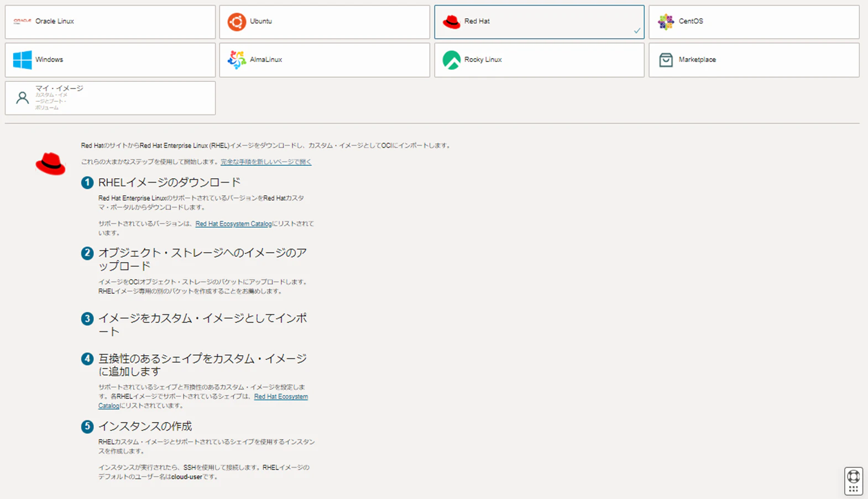Viewport: 868px width, 499px height.
Task: Click the Red Hat fedora icon in tile
Action: [x=452, y=22]
